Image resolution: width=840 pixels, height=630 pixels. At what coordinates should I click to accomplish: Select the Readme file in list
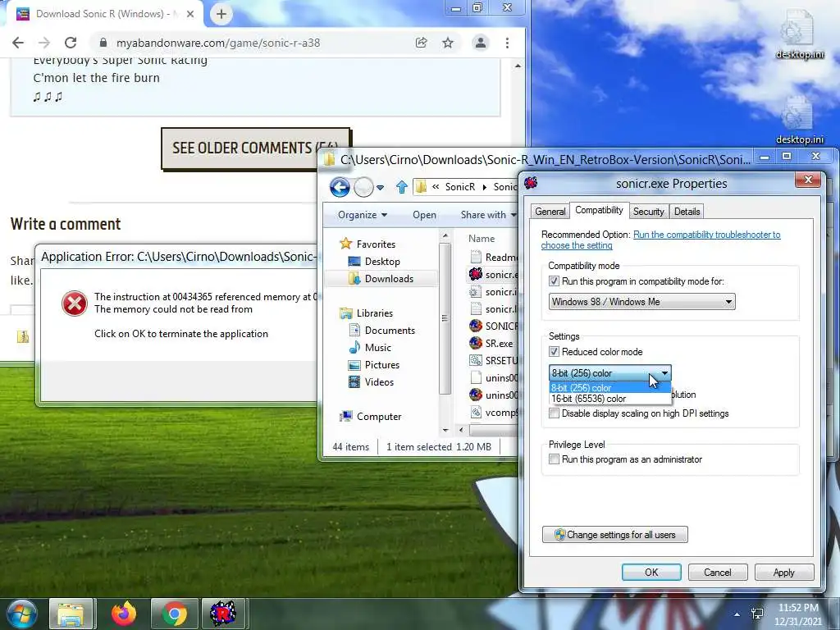pos(493,257)
